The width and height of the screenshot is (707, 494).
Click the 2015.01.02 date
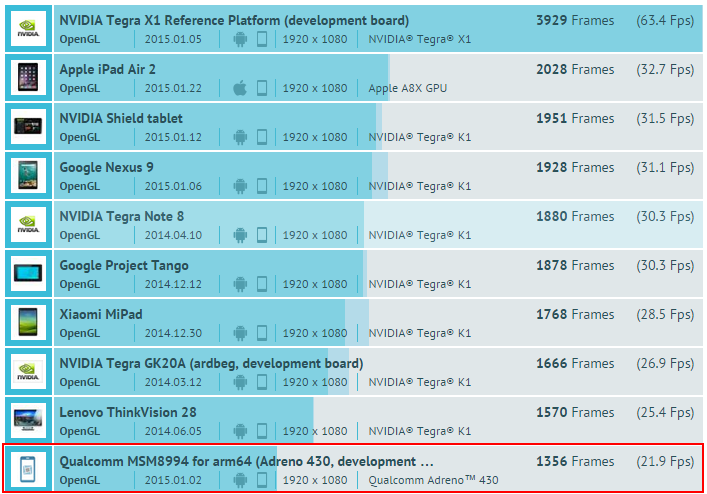[x=173, y=481]
